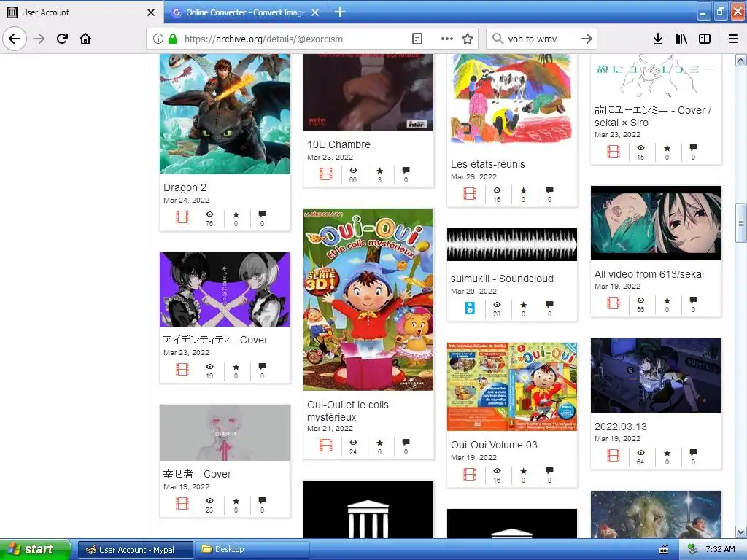Viewport: 747px width, 560px height.
Task: Click the Dragon 2 poster thumbnail
Action: [225, 114]
